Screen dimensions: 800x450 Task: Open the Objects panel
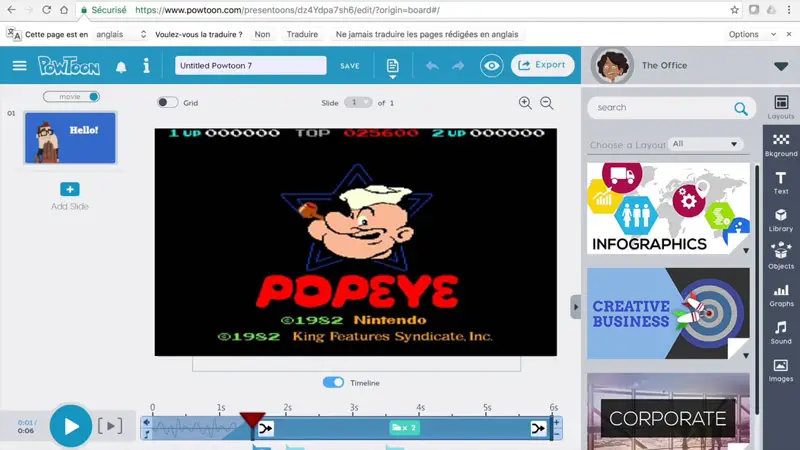[781, 256]
